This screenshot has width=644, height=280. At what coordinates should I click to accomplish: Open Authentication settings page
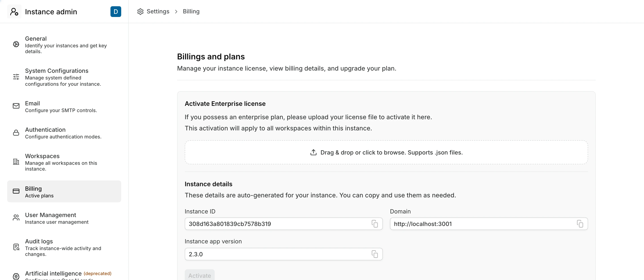[x=64, y=133]
